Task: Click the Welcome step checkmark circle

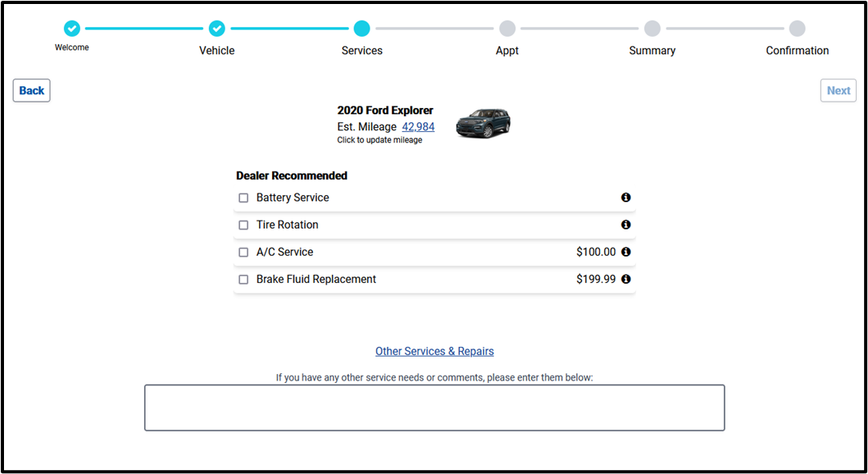Action: (x=72, y=29)
